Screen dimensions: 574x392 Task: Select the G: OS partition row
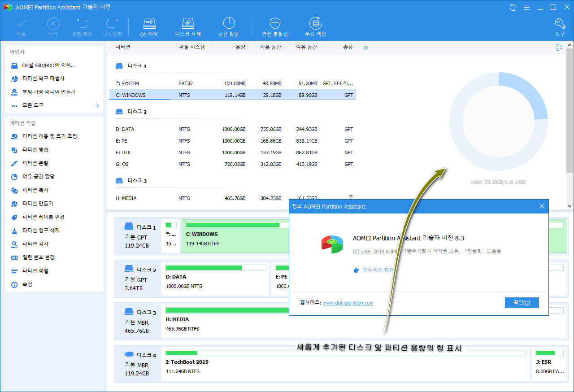point(233,164)
